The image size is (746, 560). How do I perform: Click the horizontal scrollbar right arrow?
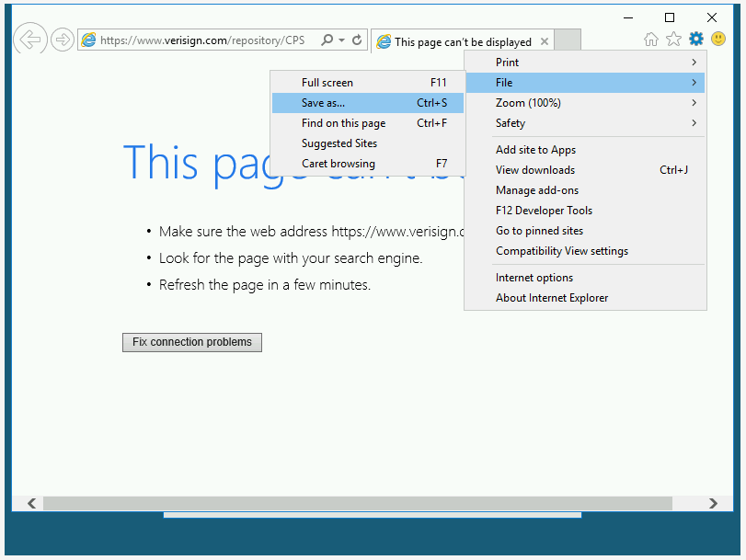tap(713, 503)
